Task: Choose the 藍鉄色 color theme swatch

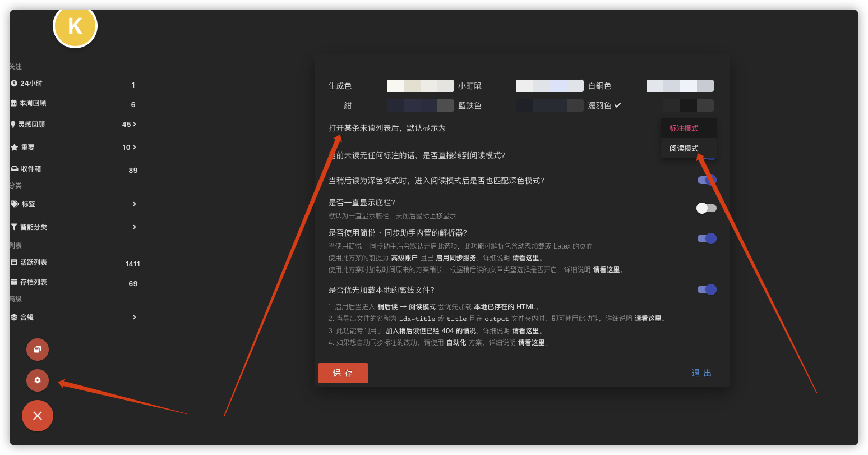Action: pos(550,105)
